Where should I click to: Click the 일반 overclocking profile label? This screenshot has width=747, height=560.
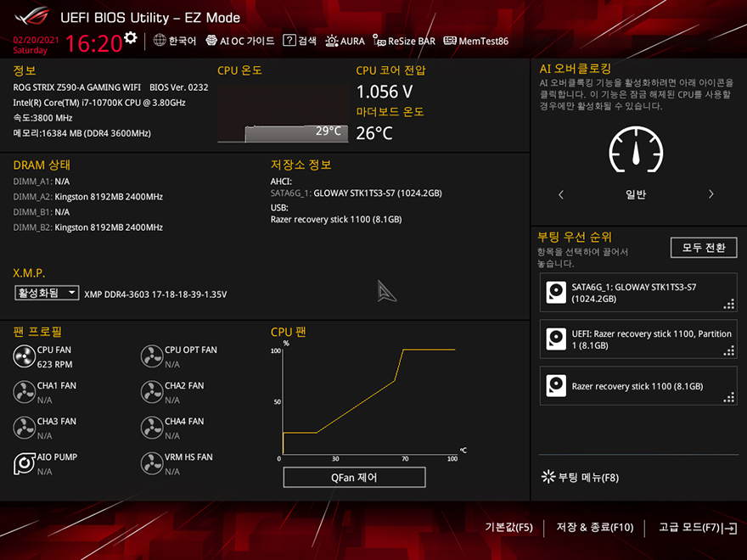pyautogui.click(x=636, y=194)
